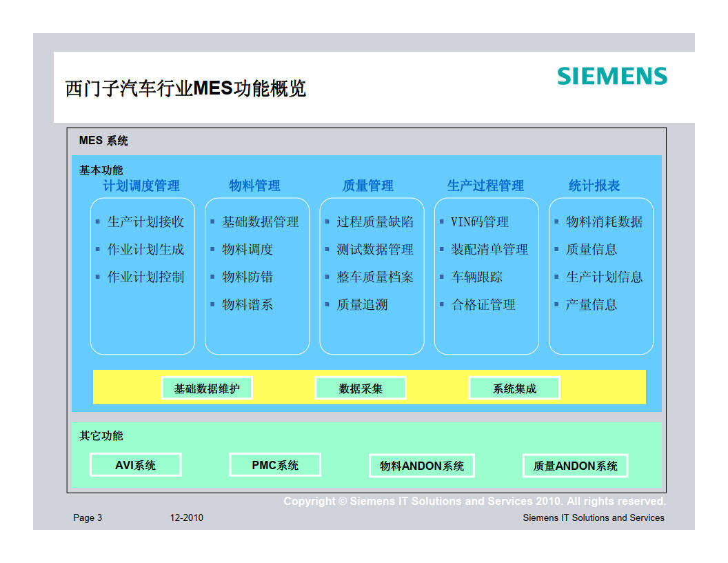728x563 pixels.
Task: Toggle the bullet next to 物料防错
Action: 213,277
